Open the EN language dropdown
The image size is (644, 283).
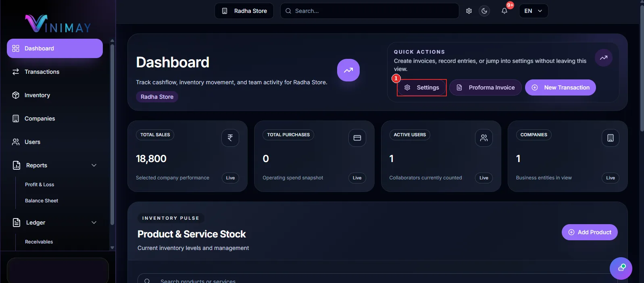(x=534, y=11)
